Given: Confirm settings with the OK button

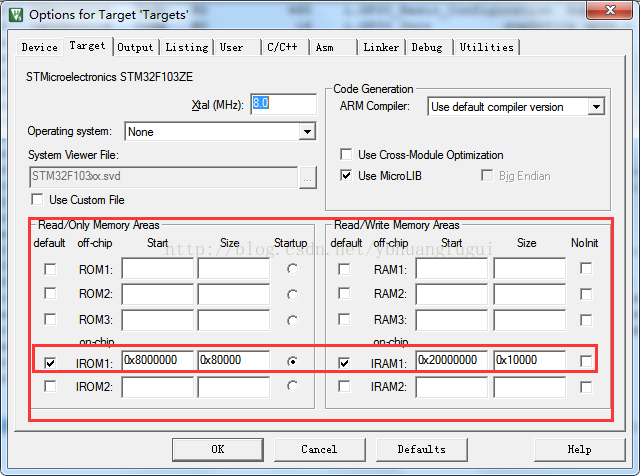Looking at the screenshot, I should (x=218, y=449).
